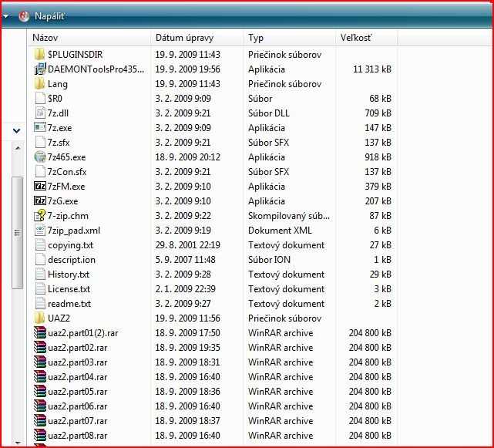494x448 pixels.
Task: Select the 7z.sfx file icon
Action: (40, 142)
